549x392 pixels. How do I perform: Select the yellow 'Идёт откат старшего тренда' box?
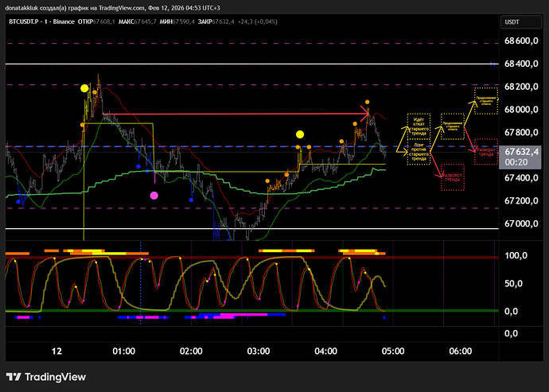tap(419, 126)
